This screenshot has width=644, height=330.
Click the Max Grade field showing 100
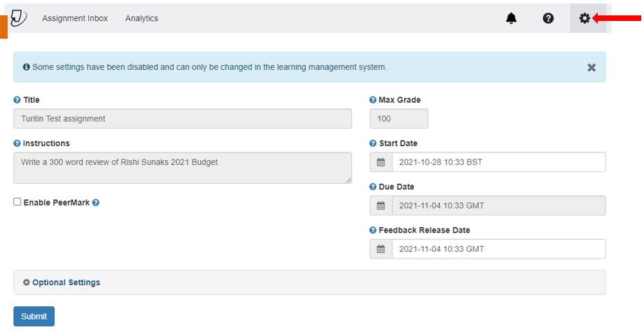point(399,119)
